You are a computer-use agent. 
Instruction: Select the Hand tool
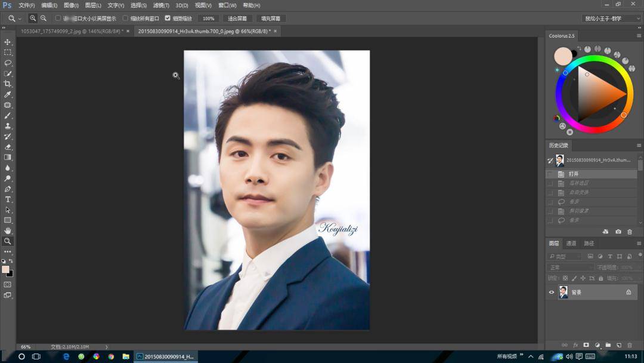7,230
